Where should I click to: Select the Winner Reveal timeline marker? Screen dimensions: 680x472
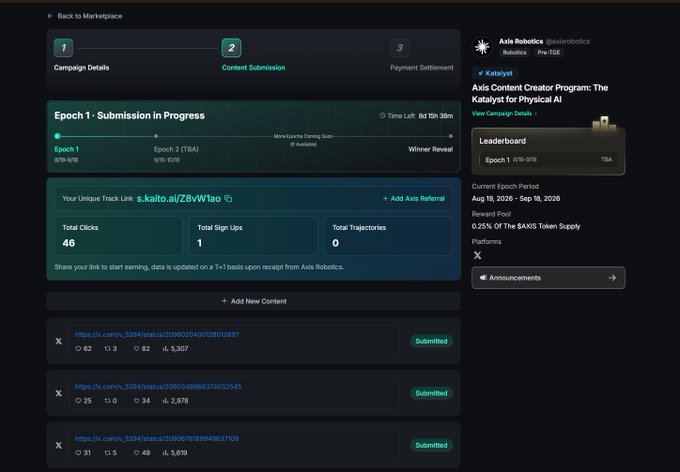coord(451,136)
